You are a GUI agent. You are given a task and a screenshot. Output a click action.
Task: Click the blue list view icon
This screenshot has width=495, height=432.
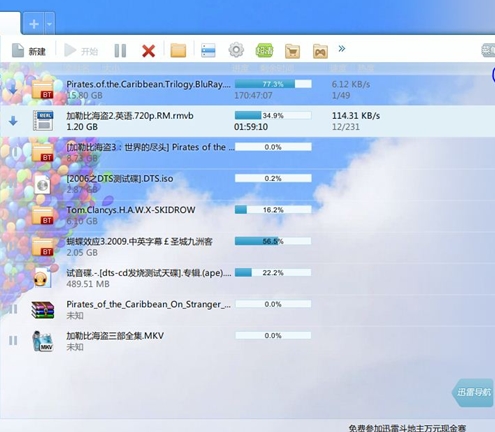pos(208,50)
